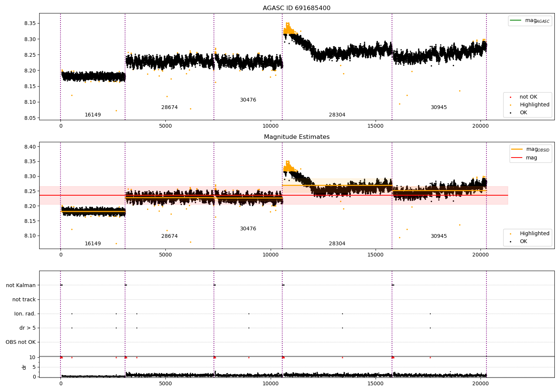Click obsid label 30945 in Magnitude Estimates plot
560x392 pixels.
click(439, 236)
